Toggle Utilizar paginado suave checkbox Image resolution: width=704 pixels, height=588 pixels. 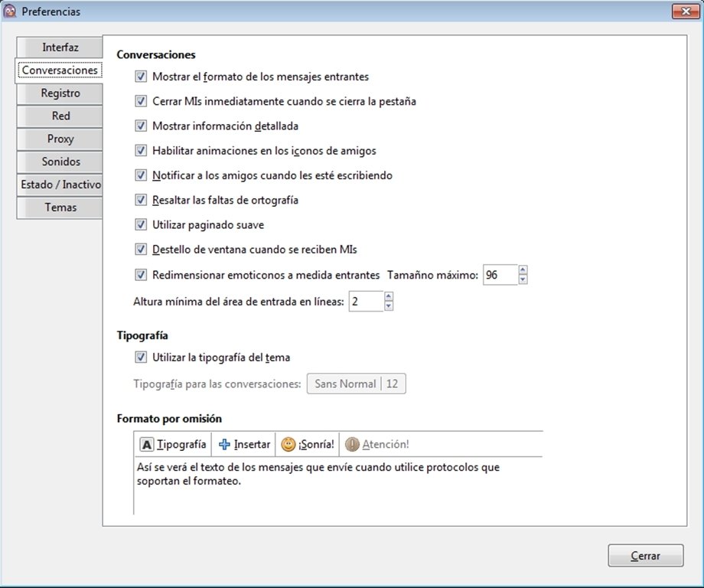(141, 224)
